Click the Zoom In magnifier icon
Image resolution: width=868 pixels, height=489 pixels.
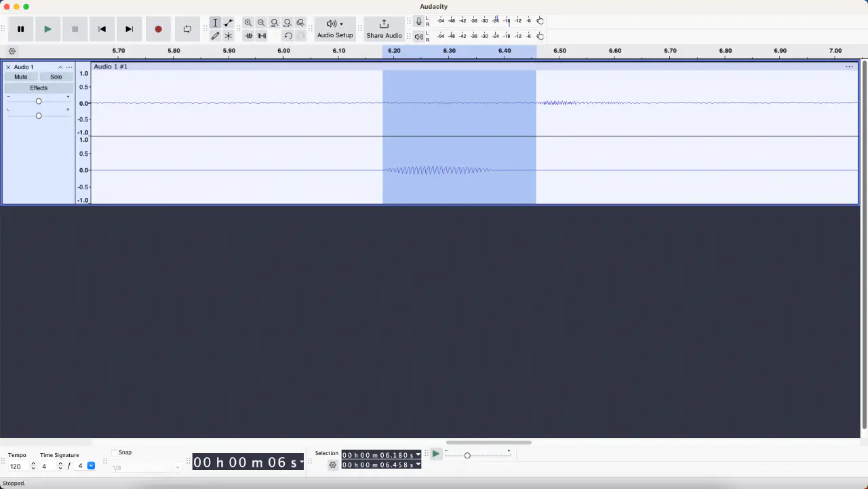pyautogui.click(x=248, y=23)
